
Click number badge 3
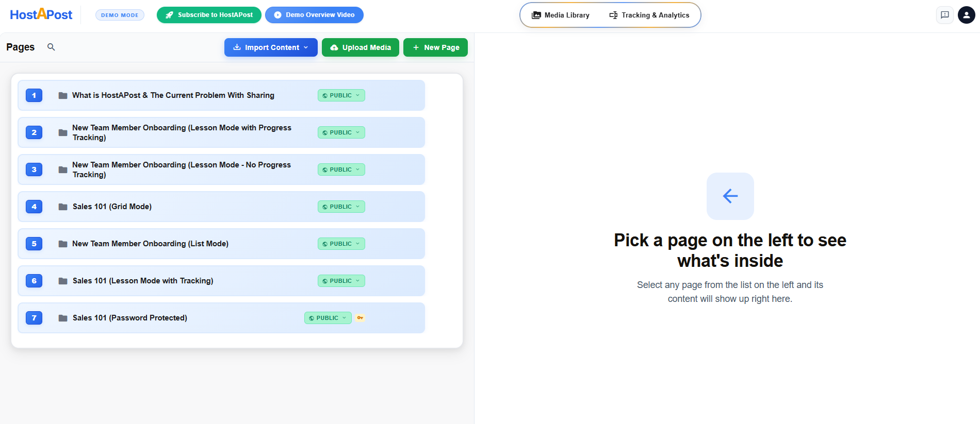[34, 169]
